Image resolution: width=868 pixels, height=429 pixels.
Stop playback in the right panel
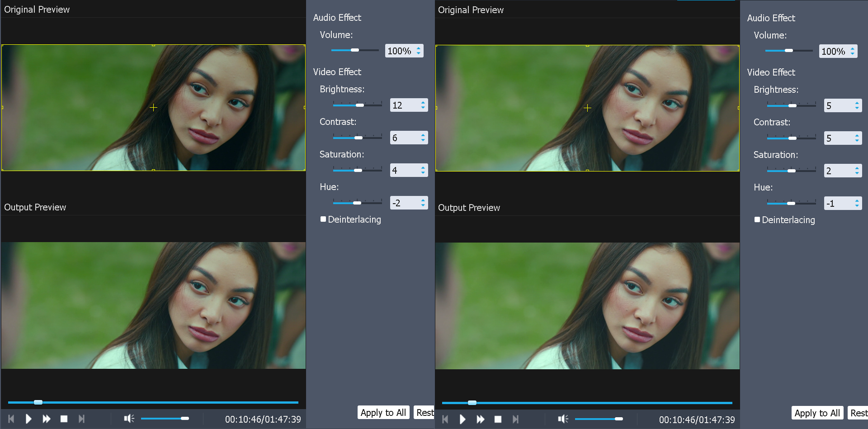coord(498,419)
